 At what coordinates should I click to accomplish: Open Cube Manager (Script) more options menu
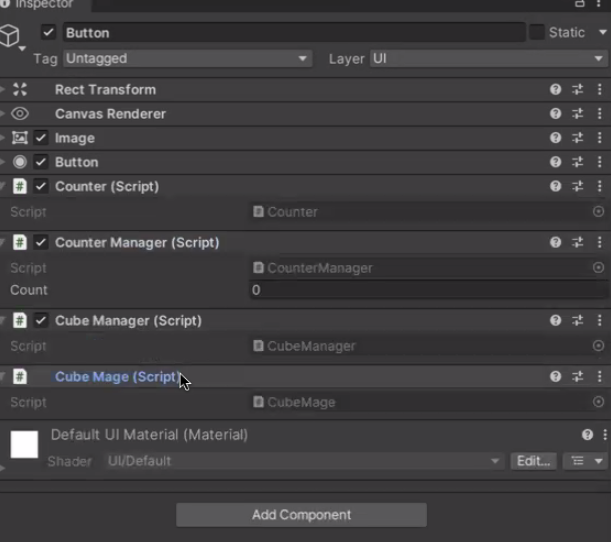coord(599,320)
